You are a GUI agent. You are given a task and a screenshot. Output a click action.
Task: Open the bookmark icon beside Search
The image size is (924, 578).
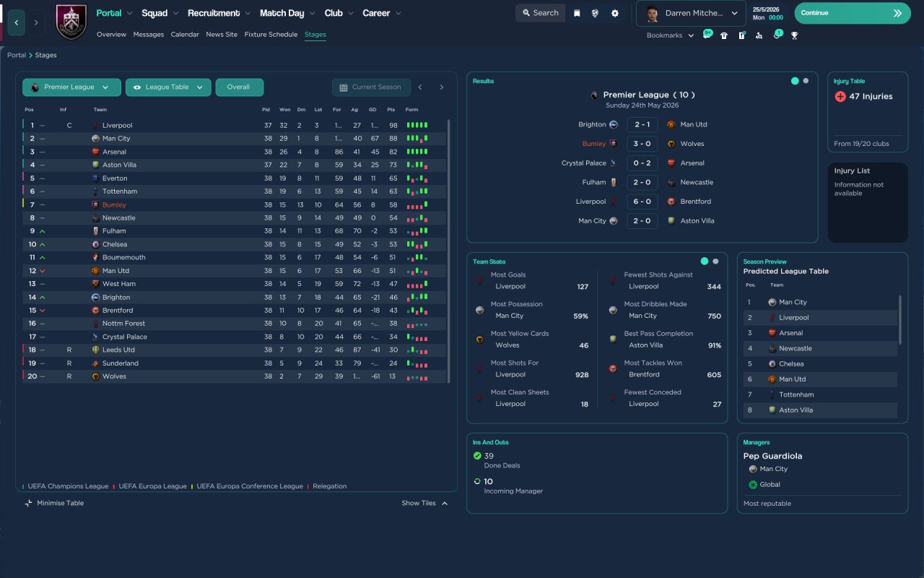pyautogui.click(x=577, y=13)
